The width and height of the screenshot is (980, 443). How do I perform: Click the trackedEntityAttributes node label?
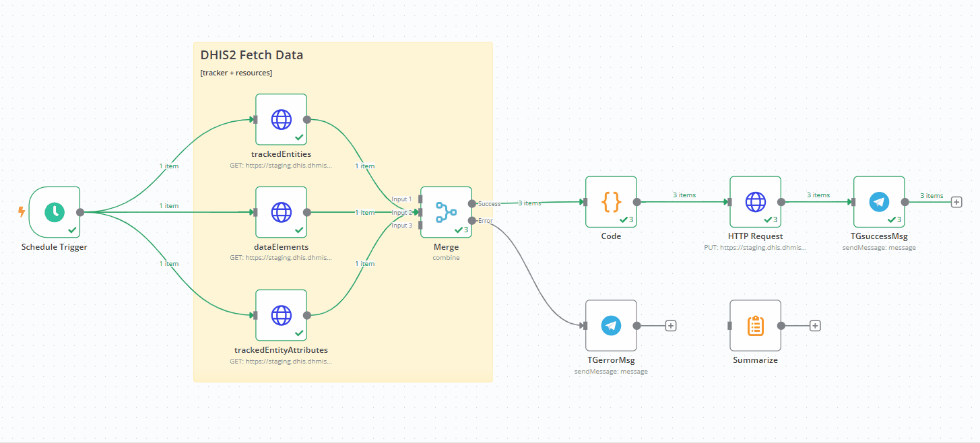[x=281, y=350]
